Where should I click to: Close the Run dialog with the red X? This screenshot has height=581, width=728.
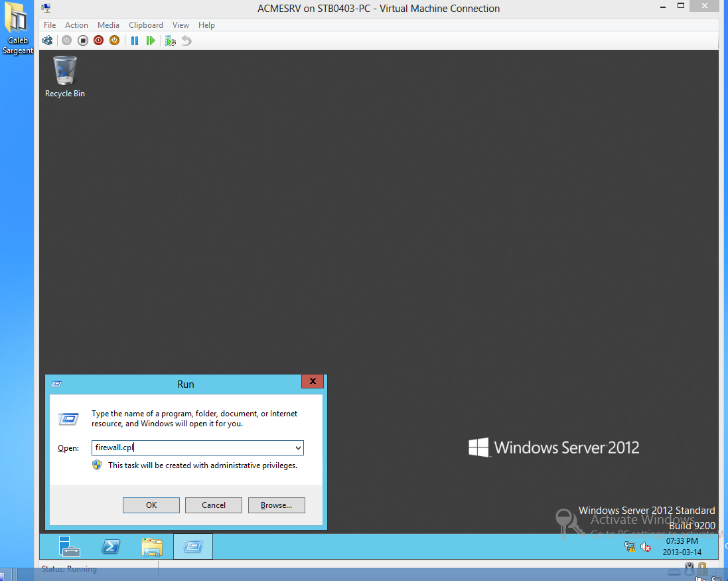point(313,381)
